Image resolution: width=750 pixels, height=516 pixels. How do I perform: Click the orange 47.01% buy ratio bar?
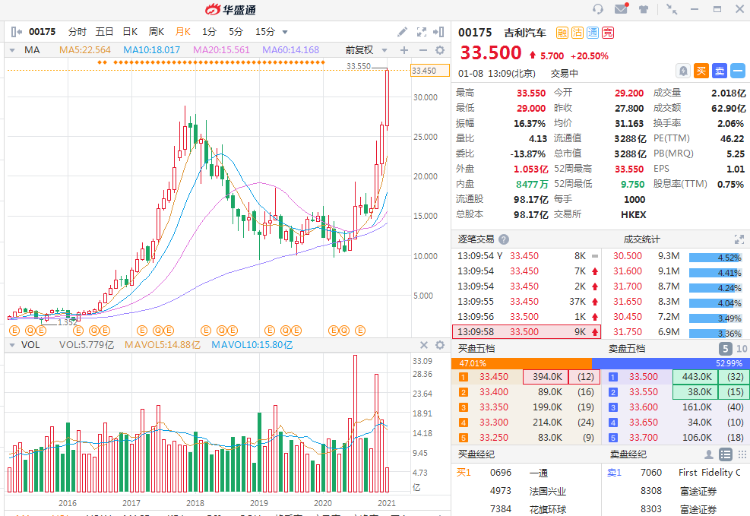[x=521, y=363]
